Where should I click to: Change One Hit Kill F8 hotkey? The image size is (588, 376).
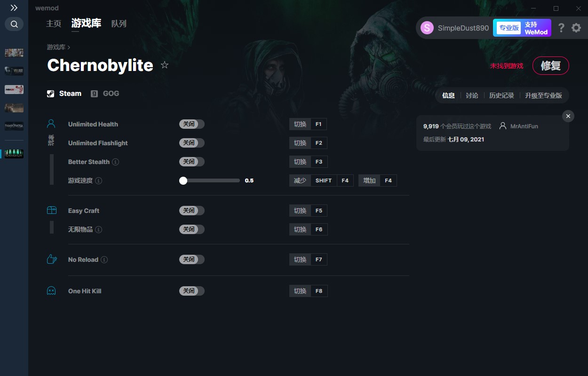pyautogui.click(x=308, y=291)
